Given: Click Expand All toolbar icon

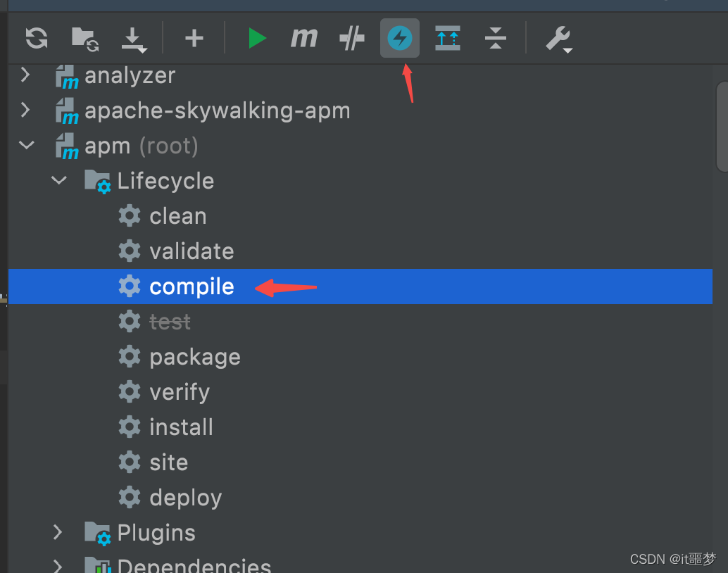Looking at the screenshot, I should (x=448, y=38).
